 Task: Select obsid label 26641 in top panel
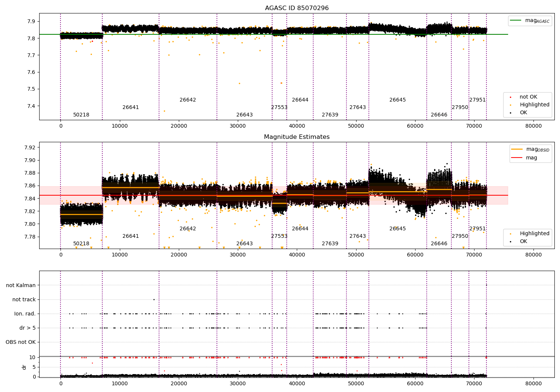[x=131, y=107]
